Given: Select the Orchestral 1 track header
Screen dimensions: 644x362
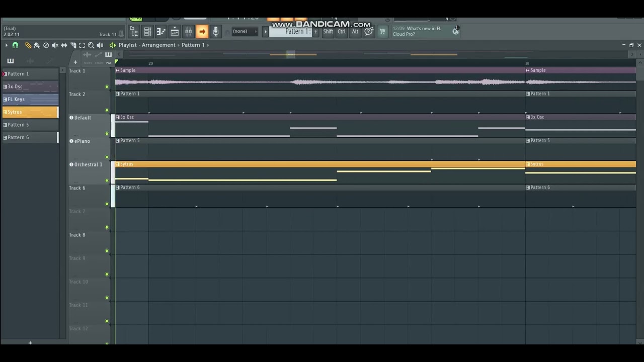Looking at the screenshot, I should click(90, 172).
